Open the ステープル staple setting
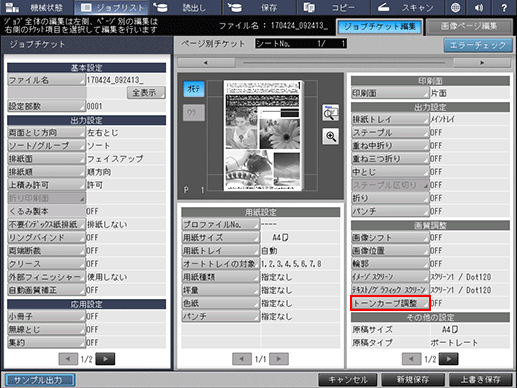The width and height of the screenshot is (517, 388). (390, 133)
